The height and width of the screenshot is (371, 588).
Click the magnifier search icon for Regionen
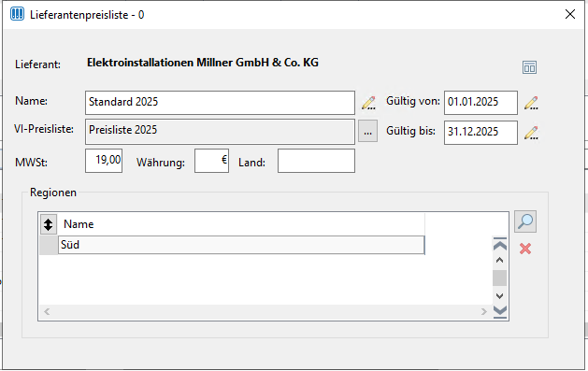(525, 221)
